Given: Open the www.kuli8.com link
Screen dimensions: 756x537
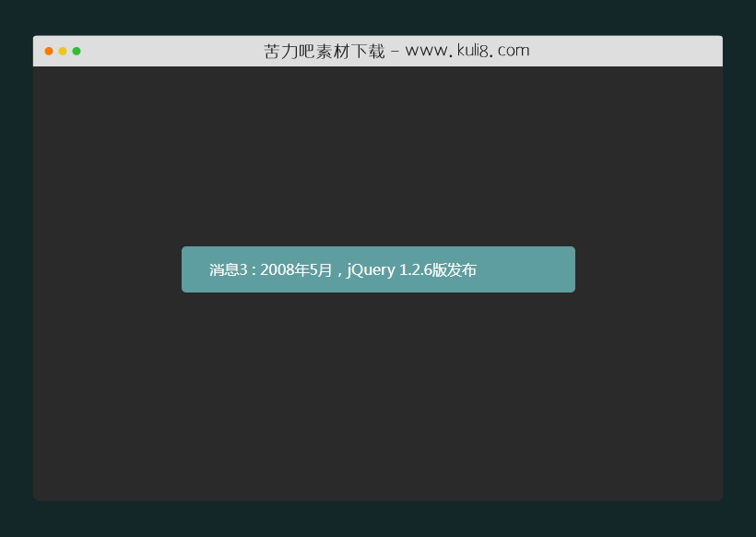Looking at the screenshot, I should pos(467,51).
